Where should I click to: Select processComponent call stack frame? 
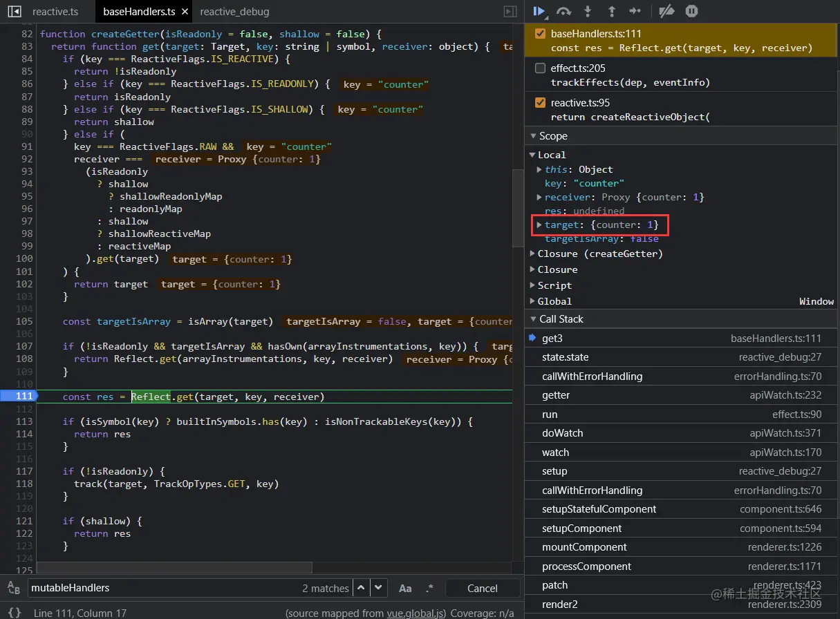[x=682, y=566]
